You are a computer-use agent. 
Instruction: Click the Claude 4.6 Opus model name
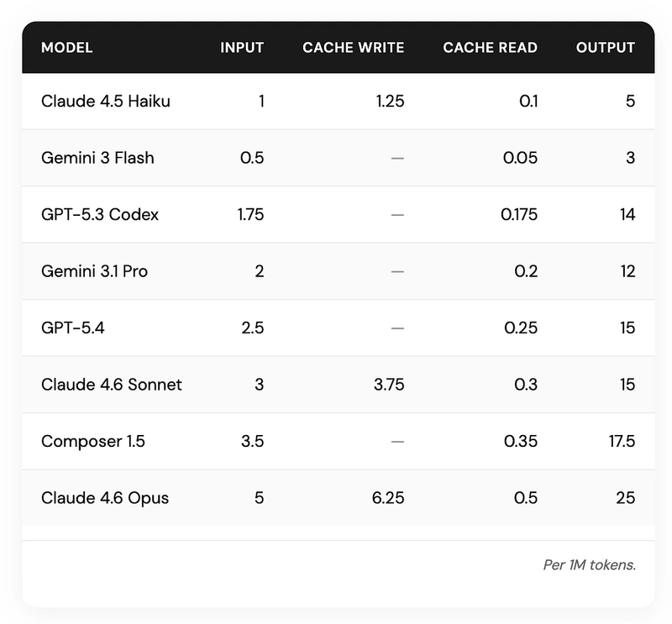pos(105,498)
